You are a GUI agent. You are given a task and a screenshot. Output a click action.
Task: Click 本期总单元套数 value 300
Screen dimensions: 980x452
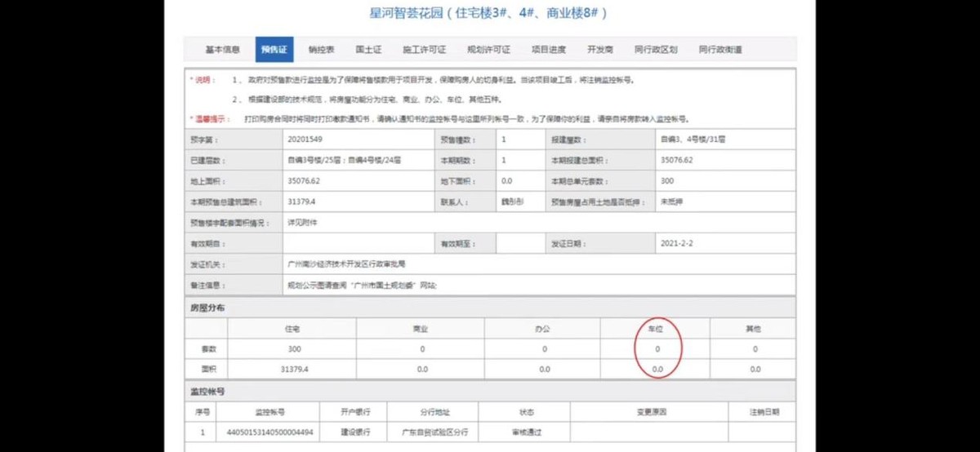(667, 180)
